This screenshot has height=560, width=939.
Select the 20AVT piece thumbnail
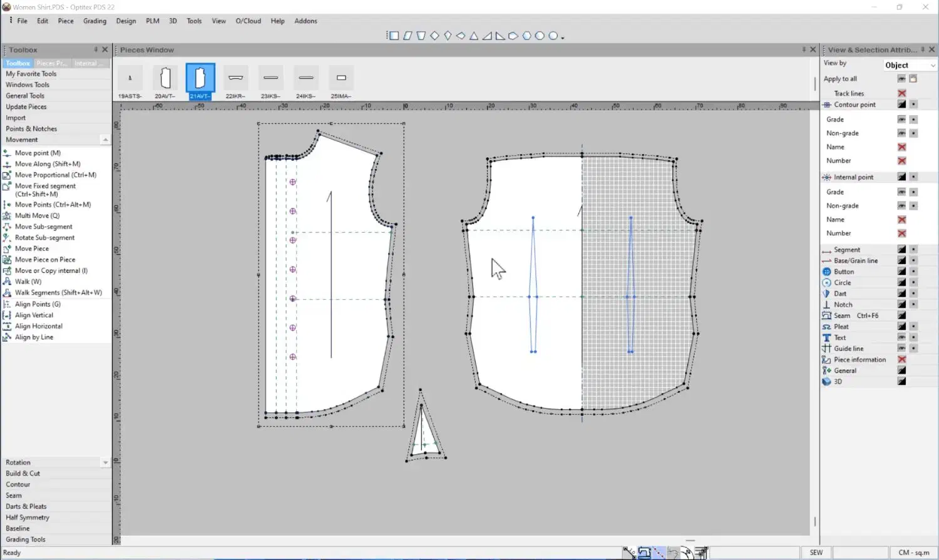(x=165, y=79)
